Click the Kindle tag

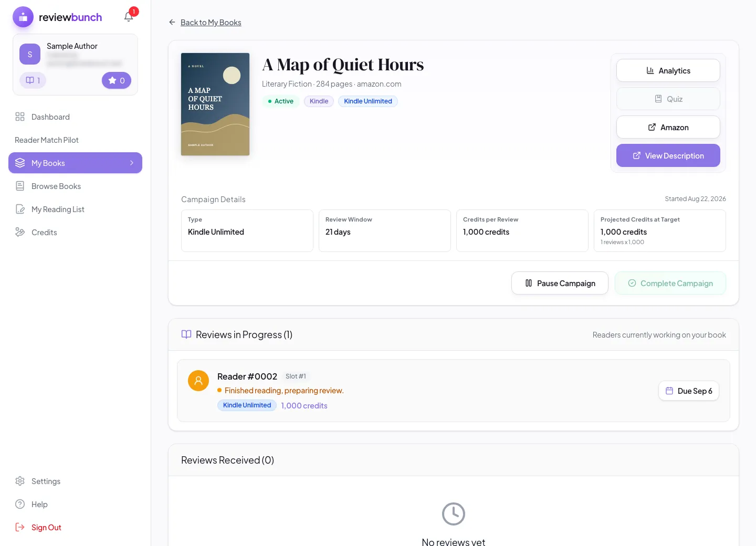click(x=319, y=101)
